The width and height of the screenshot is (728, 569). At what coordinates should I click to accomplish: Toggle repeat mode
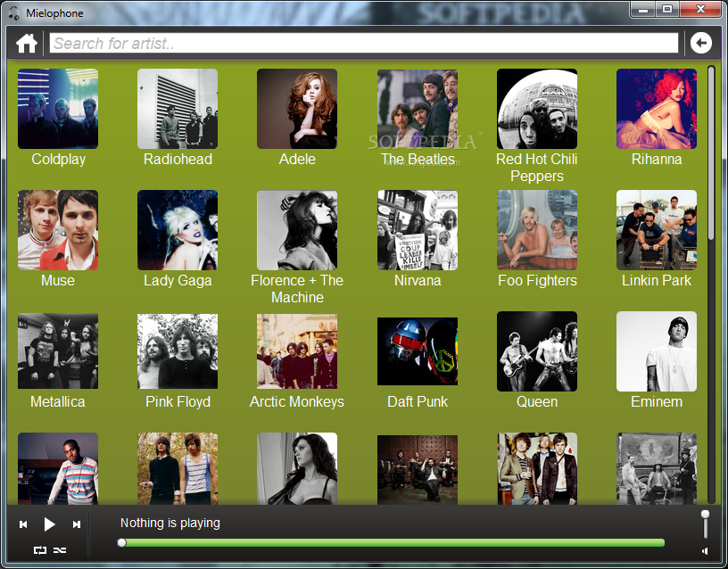pos(40,550)
